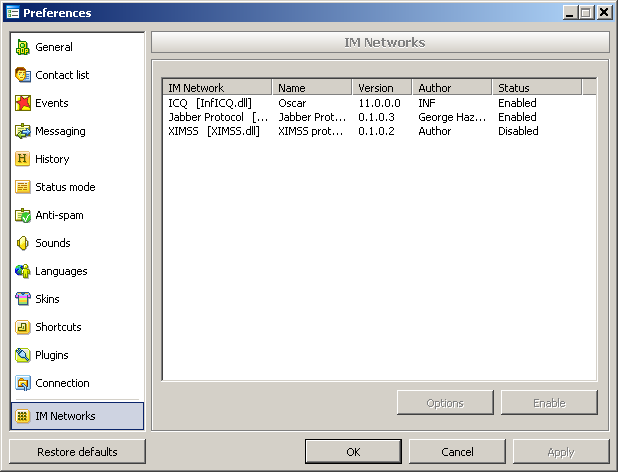Click the Sounds speaker icon
The height and width of the screenshot is (472, 618).
point(22,243)
